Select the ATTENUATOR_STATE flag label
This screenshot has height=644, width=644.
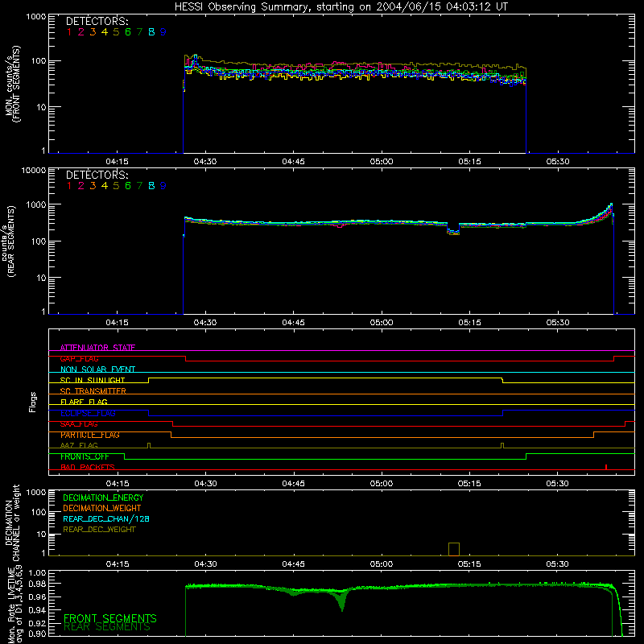[97, 348]
